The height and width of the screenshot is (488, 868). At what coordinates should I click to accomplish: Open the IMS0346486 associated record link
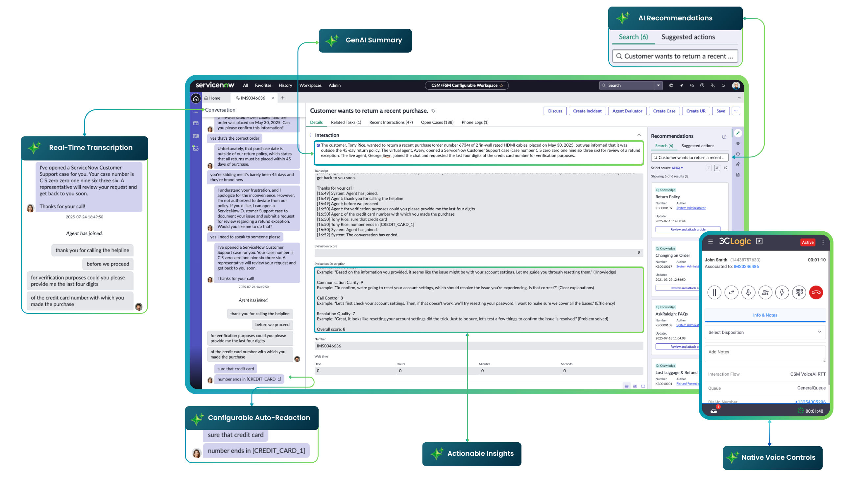click(746, 267)
